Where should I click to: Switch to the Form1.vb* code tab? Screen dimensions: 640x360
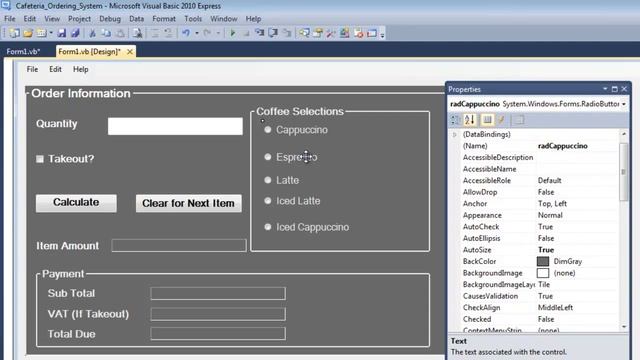coord(23,51)
